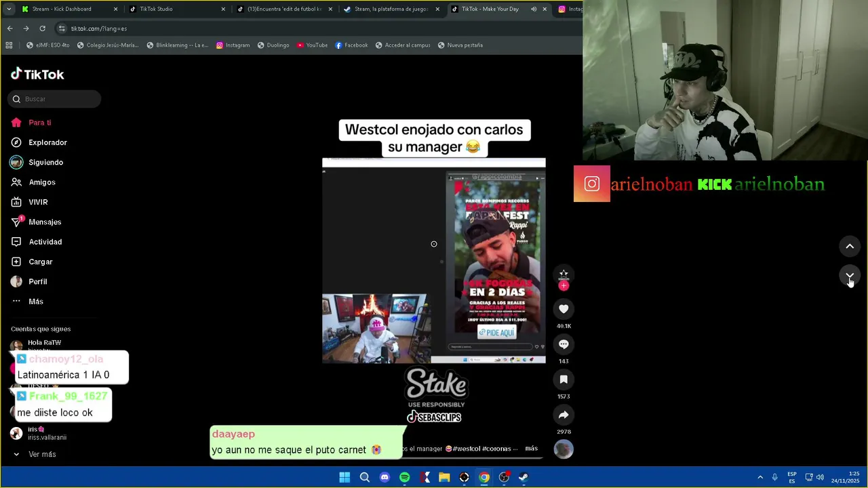Expand the caption with 'más'
Screen dimensions: 868x488
[531, 449]
